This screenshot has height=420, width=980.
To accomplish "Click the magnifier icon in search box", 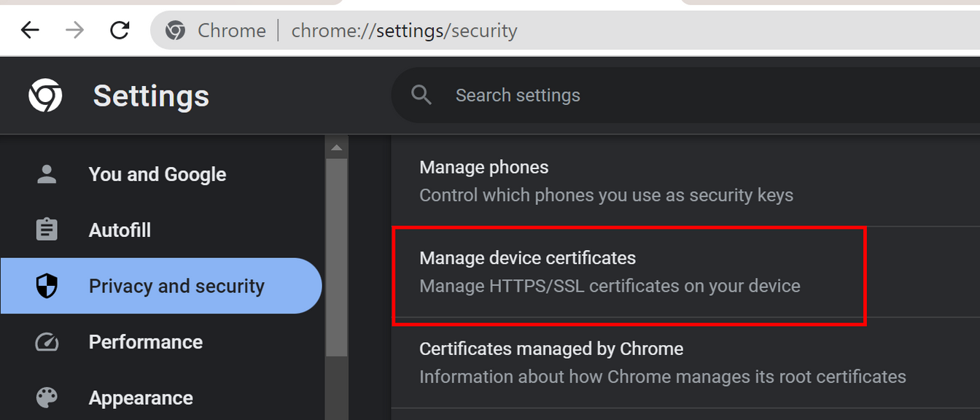I will [421, 95].
